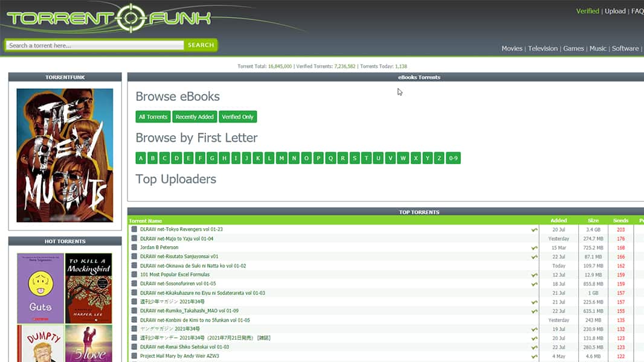Go to the Movies category
The height and width of the screenshot is (362, 644).
pos(512,48)
